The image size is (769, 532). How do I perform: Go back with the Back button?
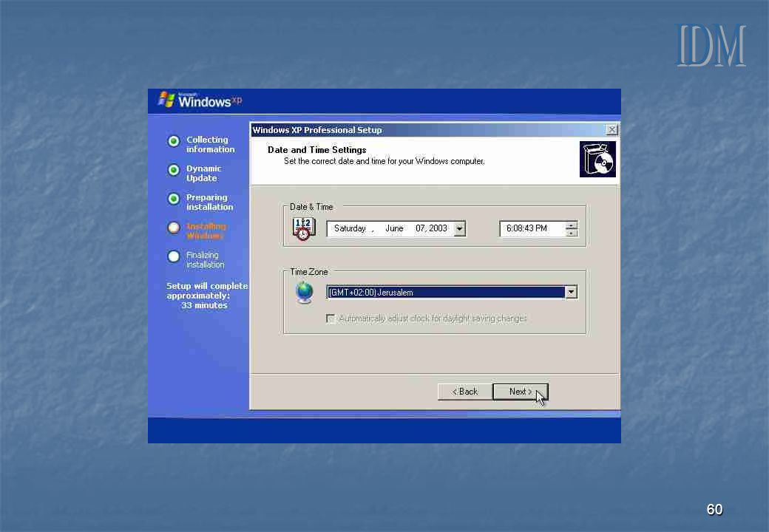[465, 392]
